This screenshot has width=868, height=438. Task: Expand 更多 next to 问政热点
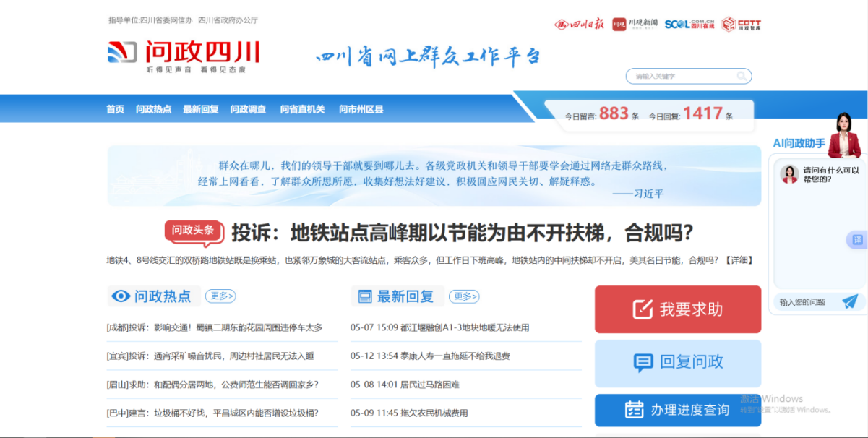click(x=220, y=296)
